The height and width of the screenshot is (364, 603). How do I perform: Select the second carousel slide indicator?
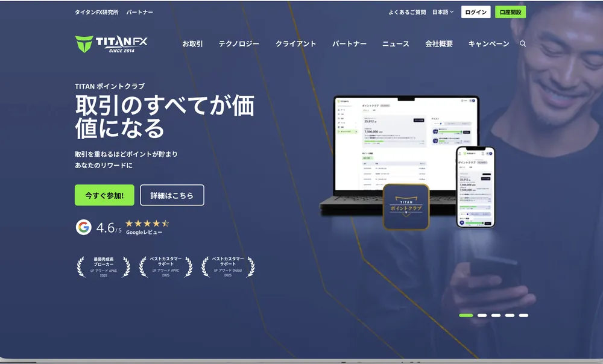[x=482, y=315]
